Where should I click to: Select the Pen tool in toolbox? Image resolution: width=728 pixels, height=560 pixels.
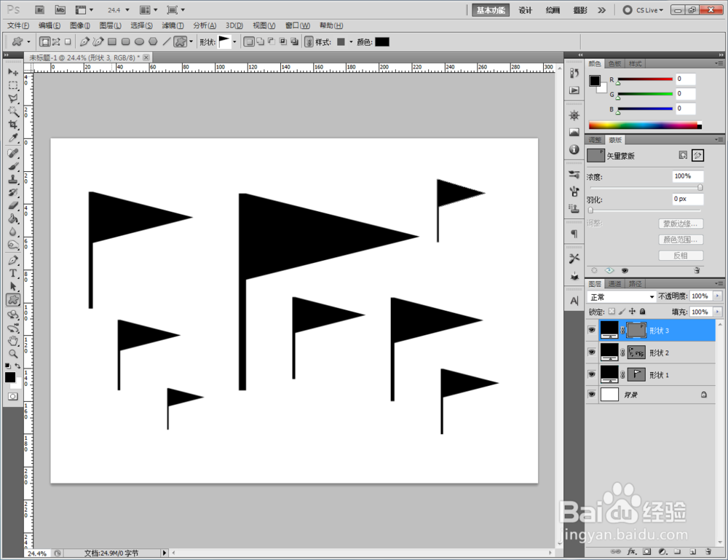click(13, 260)
